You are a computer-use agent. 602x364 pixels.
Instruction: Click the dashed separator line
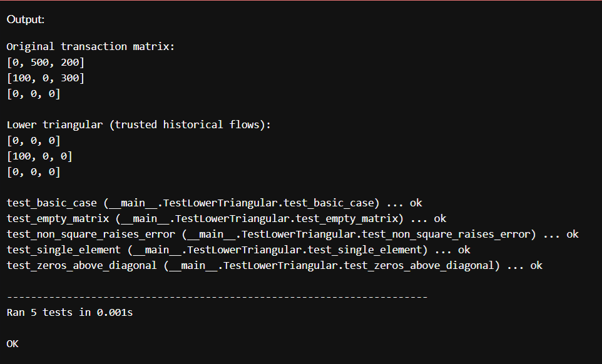(x=217, y=296)
